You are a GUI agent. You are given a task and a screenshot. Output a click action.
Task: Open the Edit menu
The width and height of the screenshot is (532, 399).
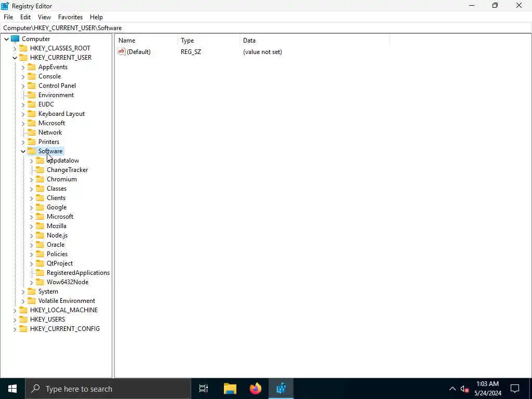tap(25, 17)
